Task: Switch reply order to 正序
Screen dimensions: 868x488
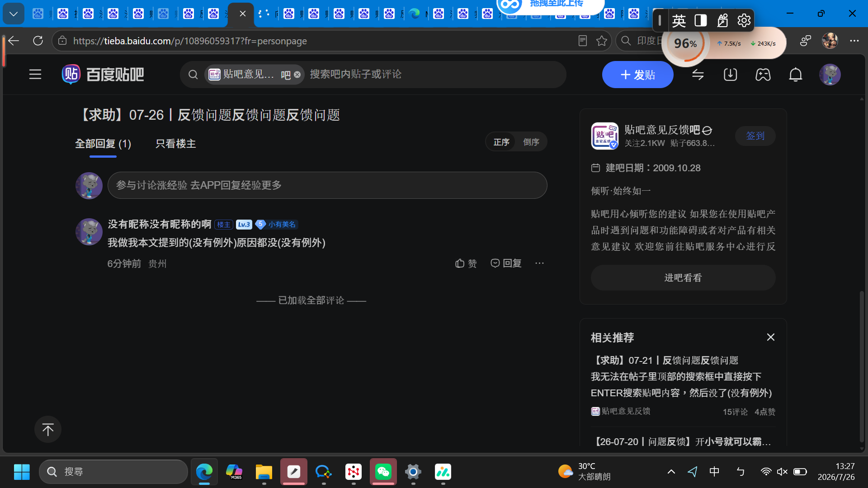Action: pyautogui.click(x=501, y=142)
